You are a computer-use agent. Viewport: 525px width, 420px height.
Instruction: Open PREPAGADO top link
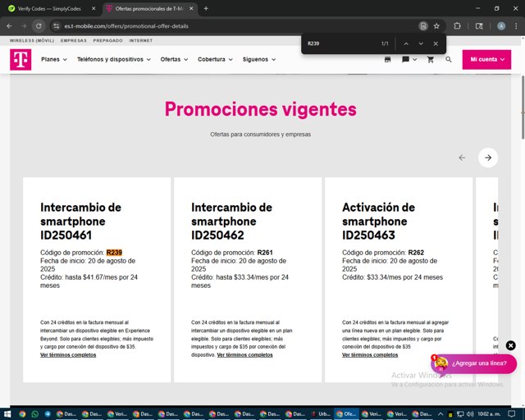[107, 40]
